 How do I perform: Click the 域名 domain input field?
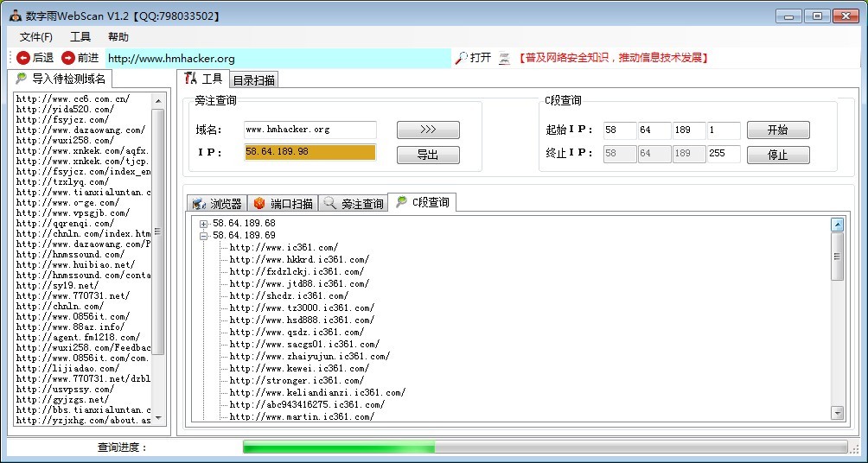tap(310, 130)
